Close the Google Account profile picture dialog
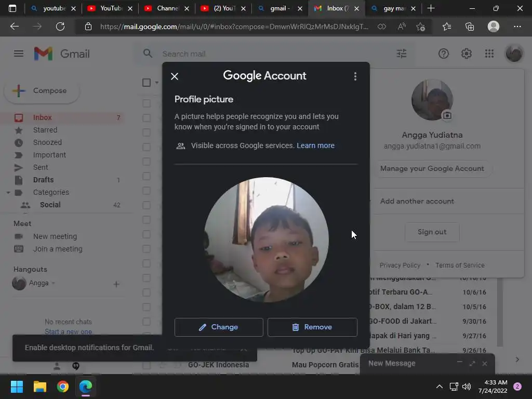The height and width of the screenshot is (399, 532). (175, 76)
